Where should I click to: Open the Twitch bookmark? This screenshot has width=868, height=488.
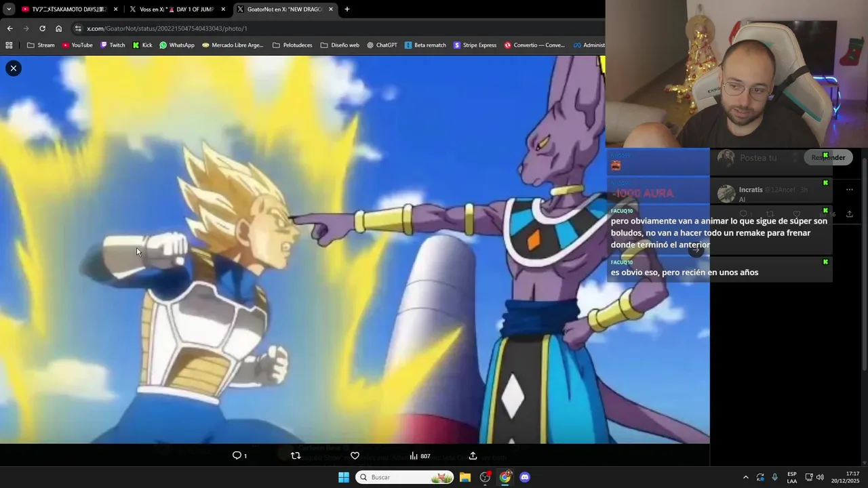113,45
